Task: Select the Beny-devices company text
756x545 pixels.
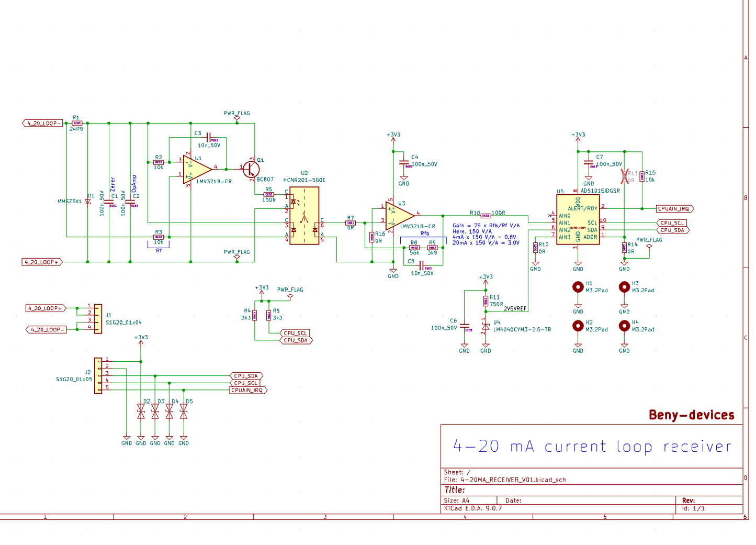Action: (692, 415)
